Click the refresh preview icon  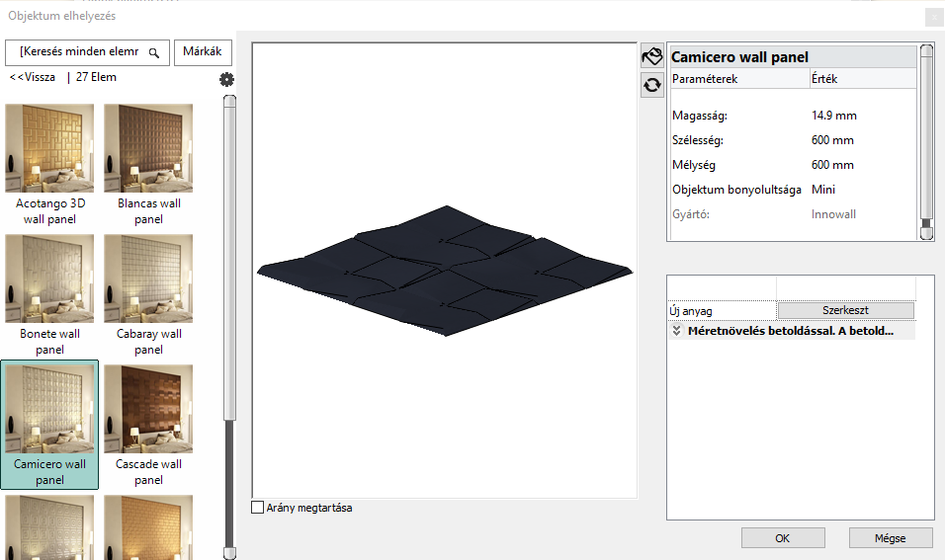pos(652,85)
